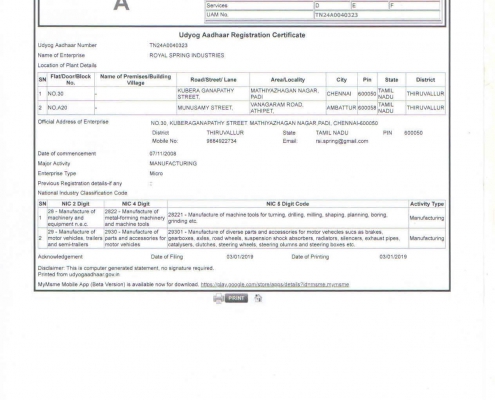Screen dimensions: 495x400
Task: Click the 'Date of Filing' label
Action: coord(167,257)
